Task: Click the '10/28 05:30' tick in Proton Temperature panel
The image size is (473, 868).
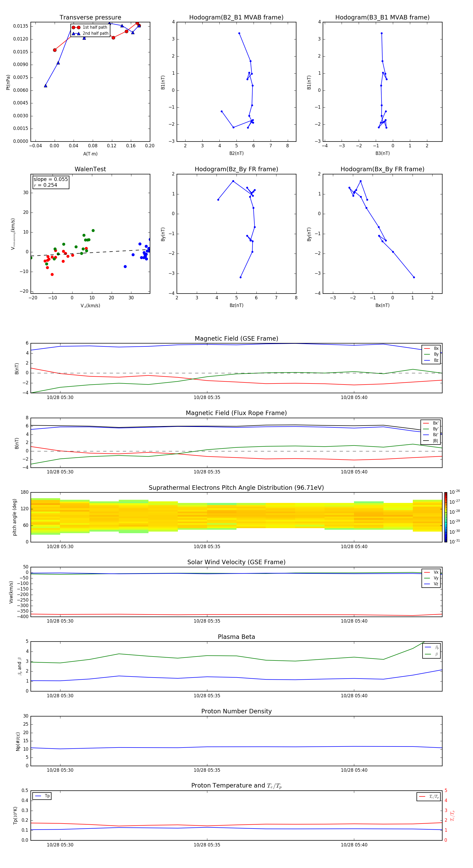Action: pyautogui.click(x=60, y=845)
